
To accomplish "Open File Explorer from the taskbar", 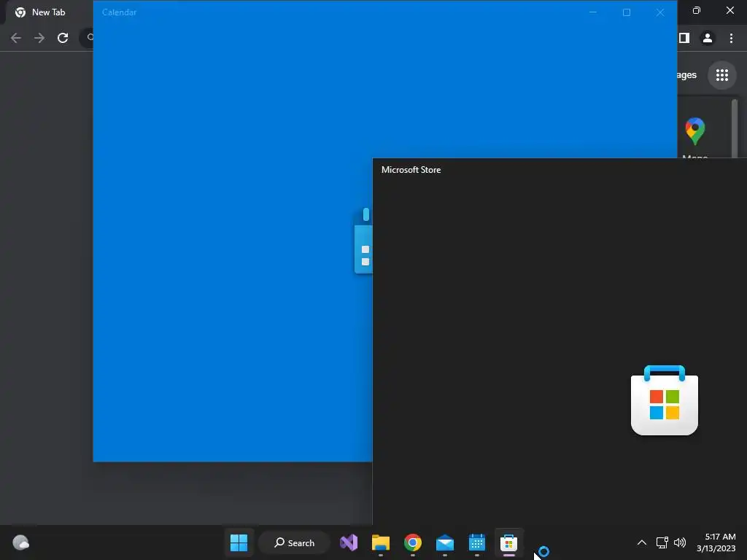I will [381, 542].
